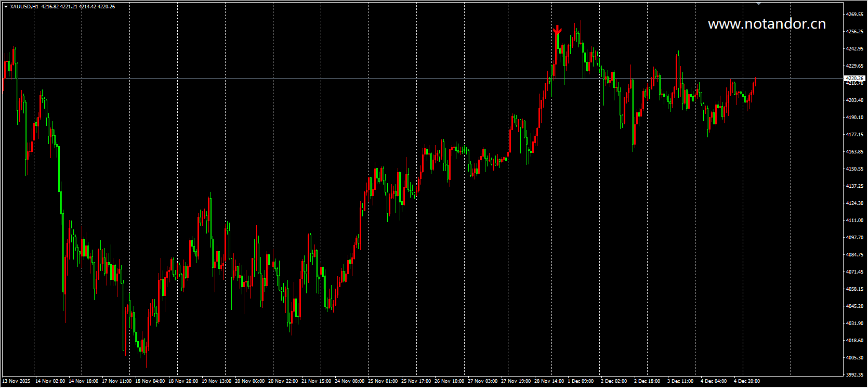Viewport: 868px width, 388px height.
Task: Click the open price value 4216.82
Action: pos(50,7)
